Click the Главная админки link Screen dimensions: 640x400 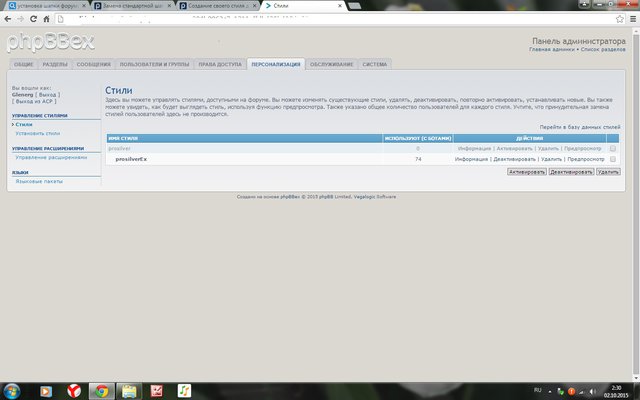(551, 49)
